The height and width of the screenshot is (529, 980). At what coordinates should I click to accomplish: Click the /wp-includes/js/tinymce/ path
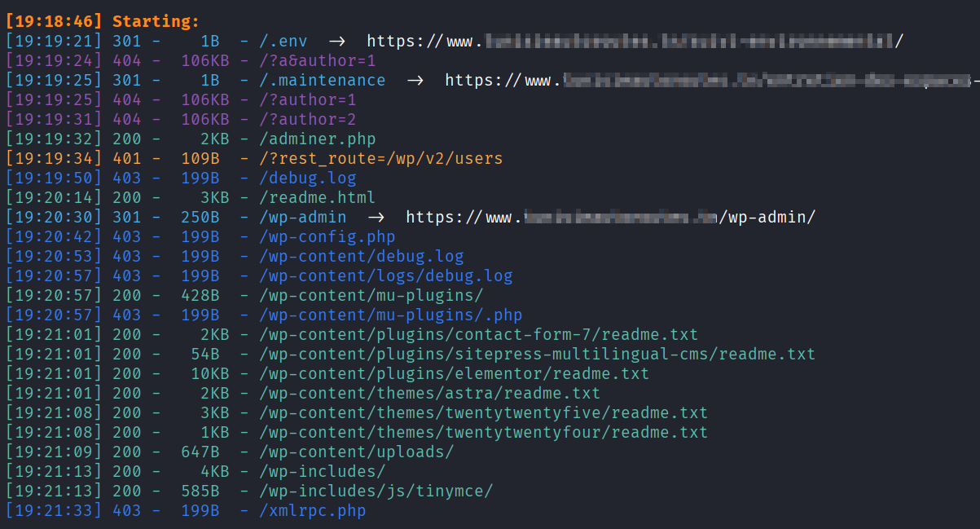pyautogui.click(x=376, y=492)
